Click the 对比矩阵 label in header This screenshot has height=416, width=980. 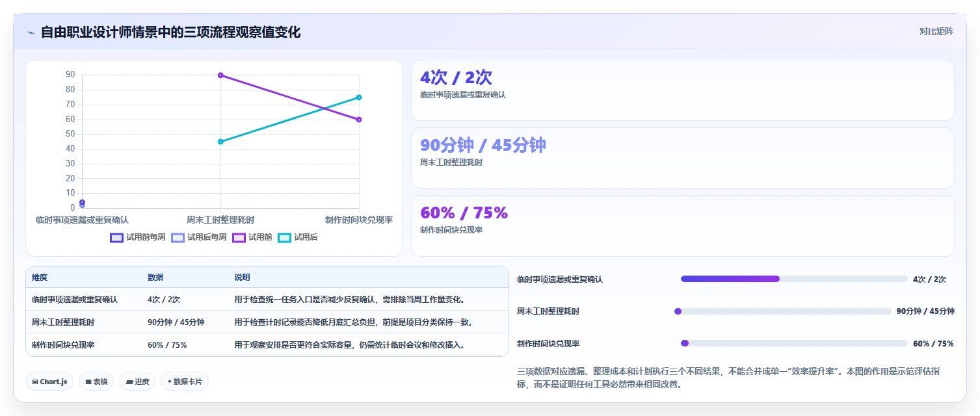tap(936, 31)
